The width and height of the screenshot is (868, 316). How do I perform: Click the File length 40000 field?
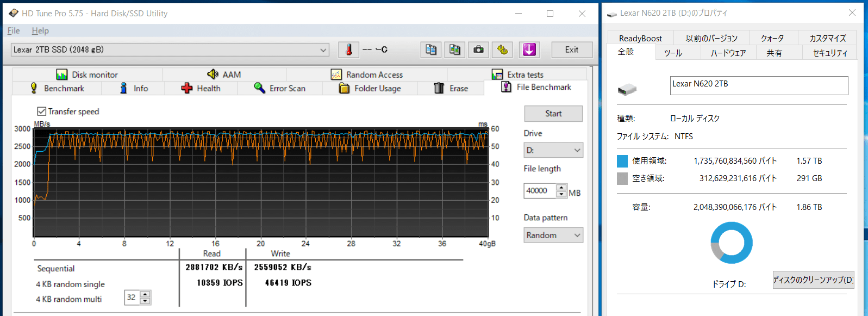click(x=540, y=191)
